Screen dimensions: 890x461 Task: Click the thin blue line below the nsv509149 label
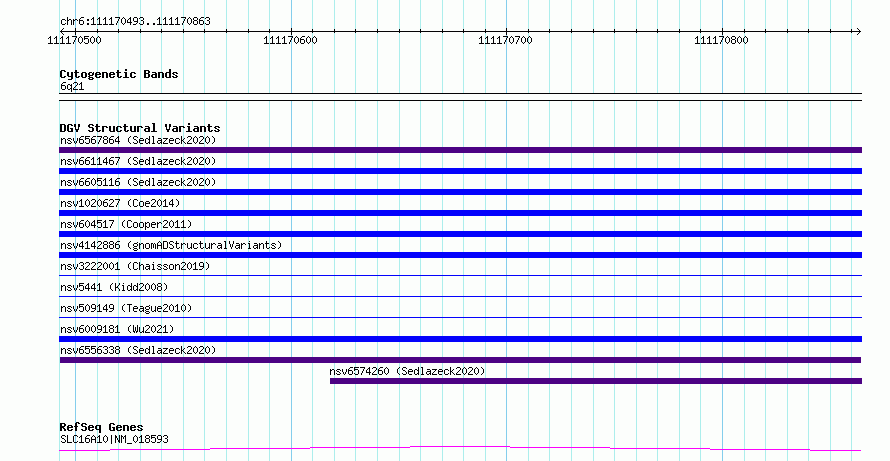(x=460, y=318)
